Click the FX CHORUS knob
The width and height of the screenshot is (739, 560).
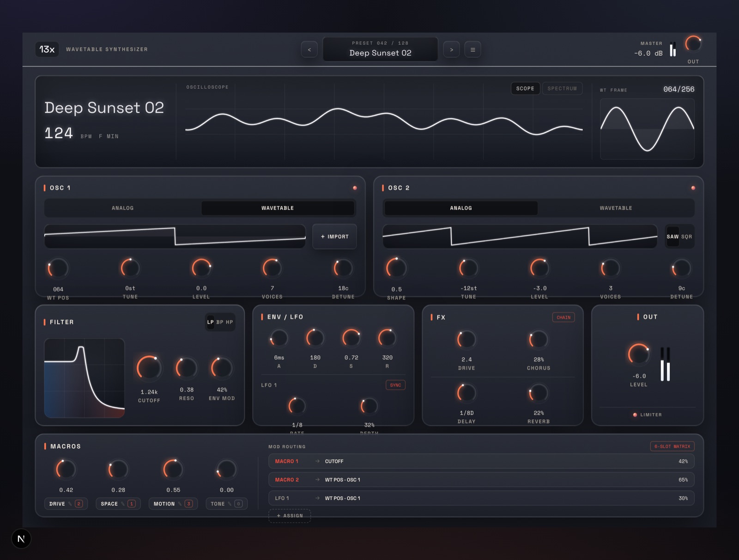tap(539, 340)
